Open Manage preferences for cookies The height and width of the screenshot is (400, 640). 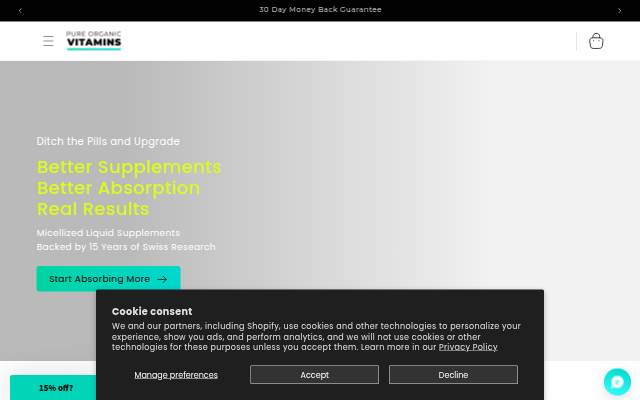176,375
